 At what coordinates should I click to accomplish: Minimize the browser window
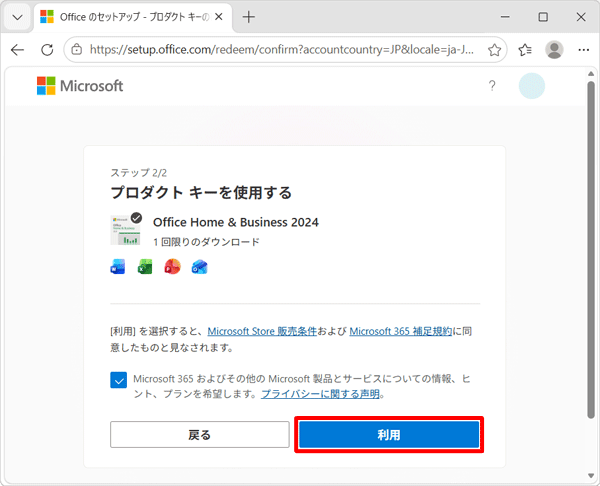[505, 17]
